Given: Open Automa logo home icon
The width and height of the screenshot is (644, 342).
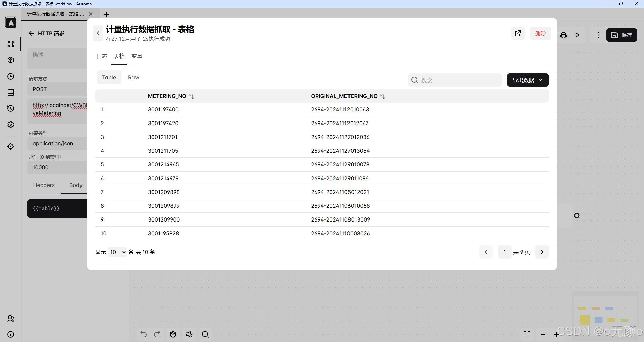Looking at the screenshot, I should pyautogui.click(x=11, y=22).
